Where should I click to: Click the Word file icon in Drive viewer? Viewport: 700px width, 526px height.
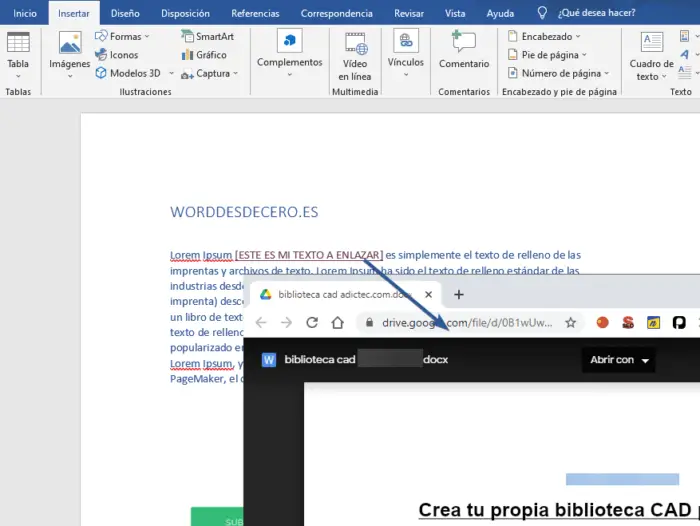click(269, 360)
